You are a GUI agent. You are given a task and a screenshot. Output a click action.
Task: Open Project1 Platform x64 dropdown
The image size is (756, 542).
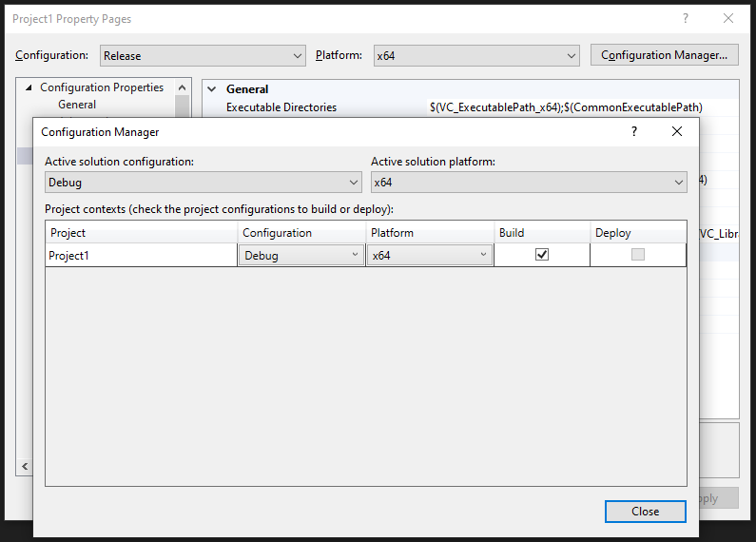coord(430,255)
